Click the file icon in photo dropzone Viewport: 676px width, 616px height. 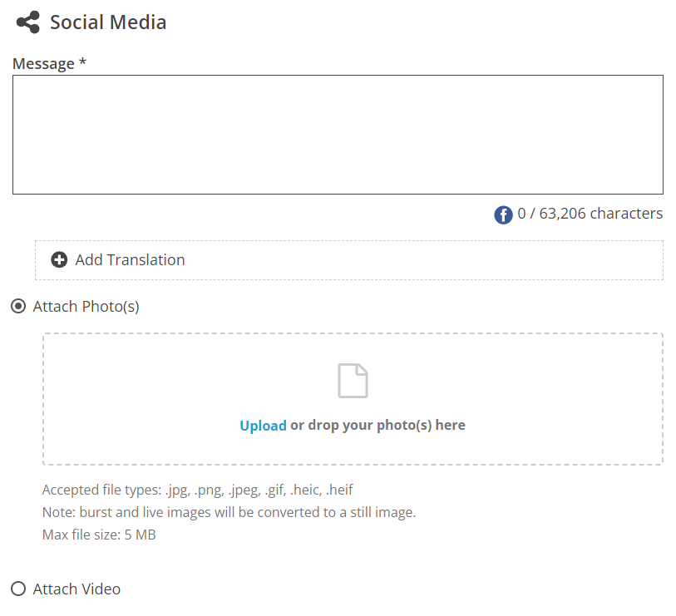tap(353, 381)
